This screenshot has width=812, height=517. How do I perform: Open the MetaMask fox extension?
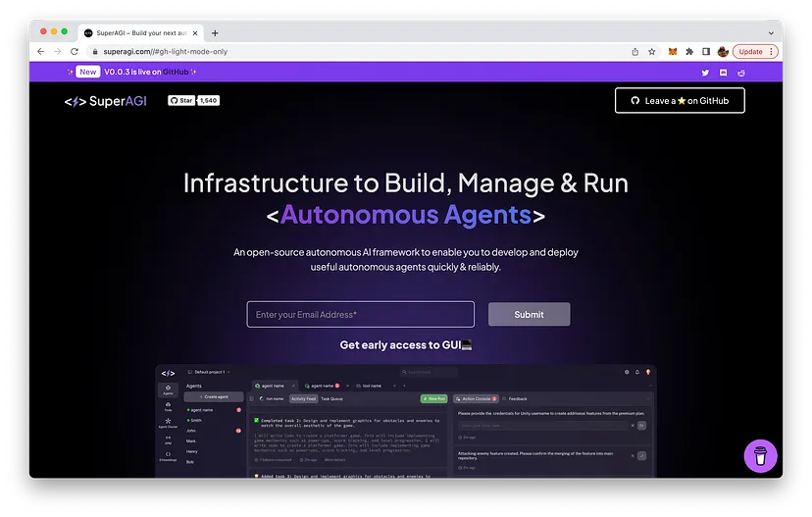(x=672, y=52)
